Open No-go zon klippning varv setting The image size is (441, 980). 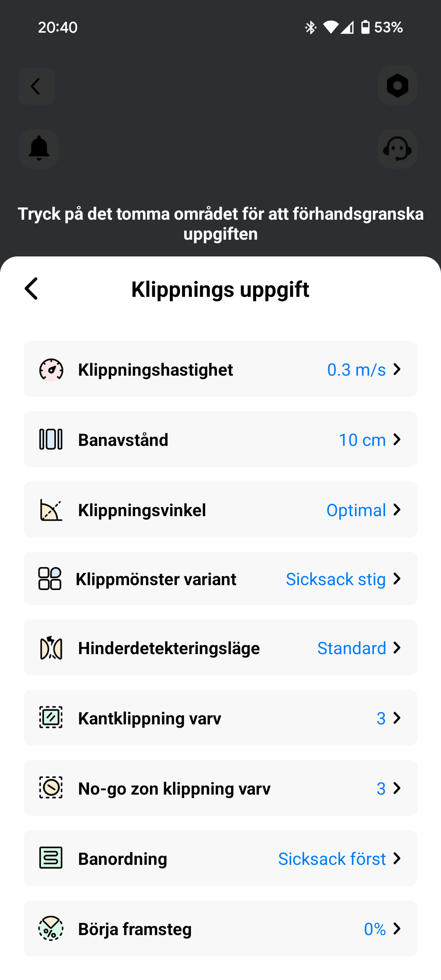220,788
